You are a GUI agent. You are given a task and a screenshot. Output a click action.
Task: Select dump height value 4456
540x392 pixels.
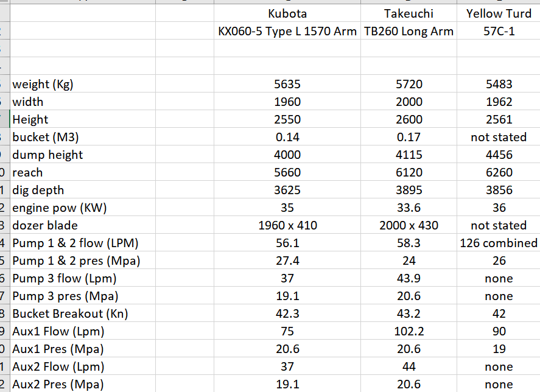[499, 155]
